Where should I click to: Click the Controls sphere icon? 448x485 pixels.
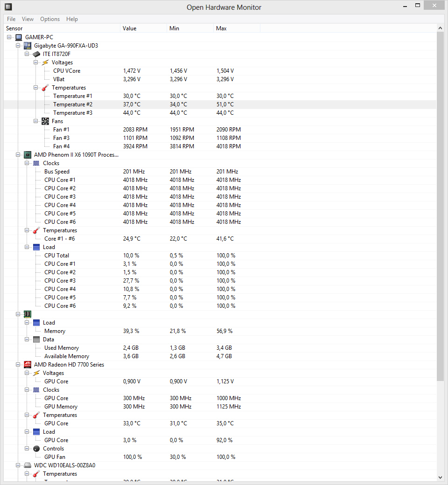point(36,449)
